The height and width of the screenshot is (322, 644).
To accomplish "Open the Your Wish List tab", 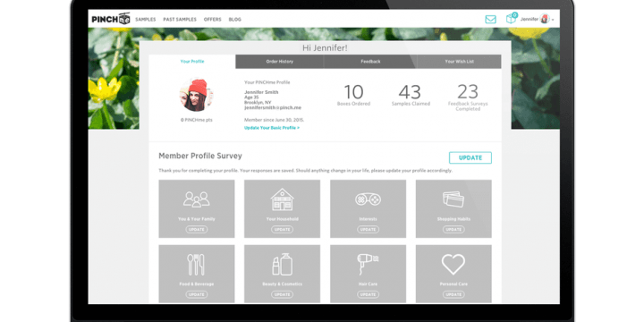I will point(459,62).
